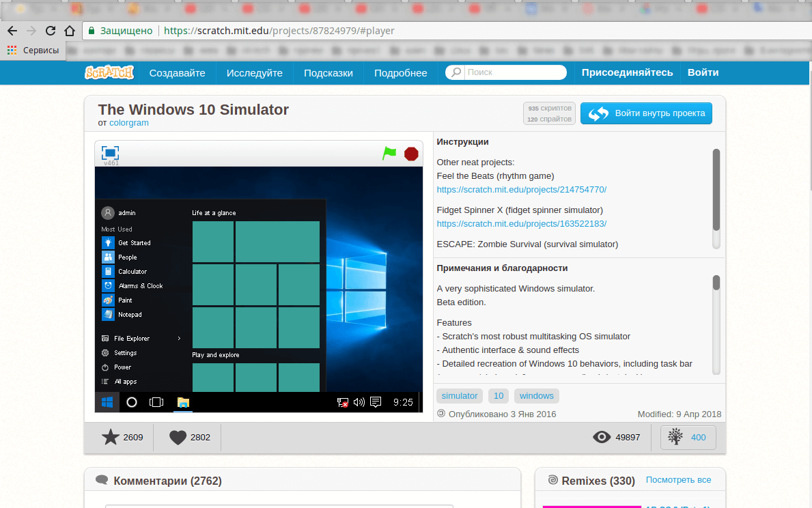Favorite the project with the star

pyautogui.click(x=111, y=438)
